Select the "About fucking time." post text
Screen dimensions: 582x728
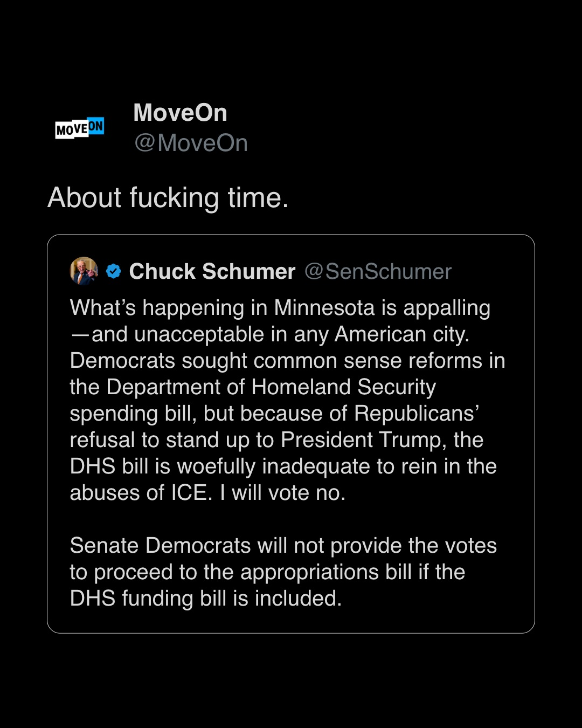click(x=168, y=197)
